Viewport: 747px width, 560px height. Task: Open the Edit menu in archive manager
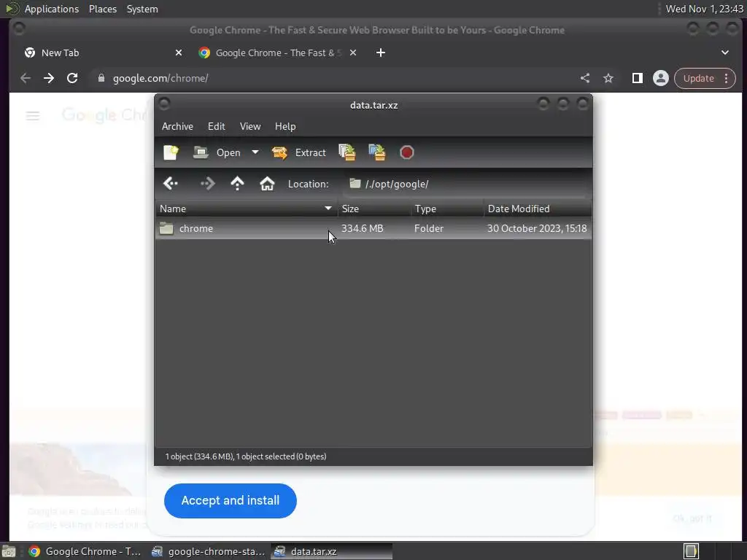point(216,126)
